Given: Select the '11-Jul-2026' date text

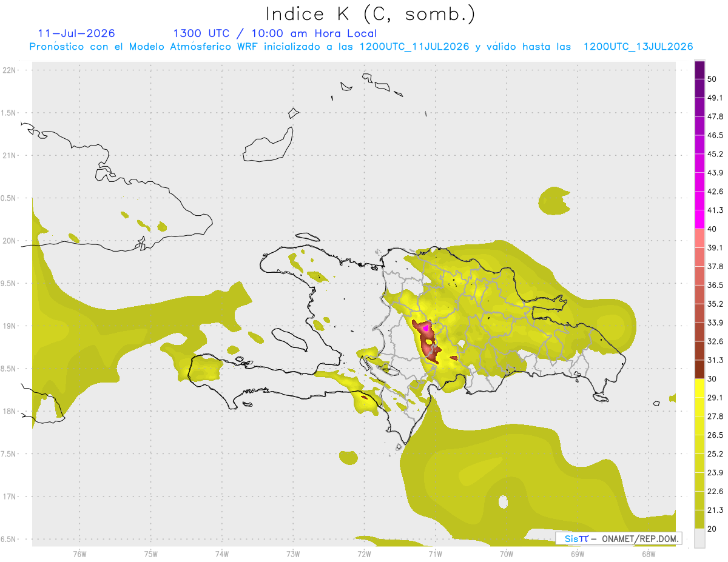Looking at the screenshot, I should tap(76, 33).
